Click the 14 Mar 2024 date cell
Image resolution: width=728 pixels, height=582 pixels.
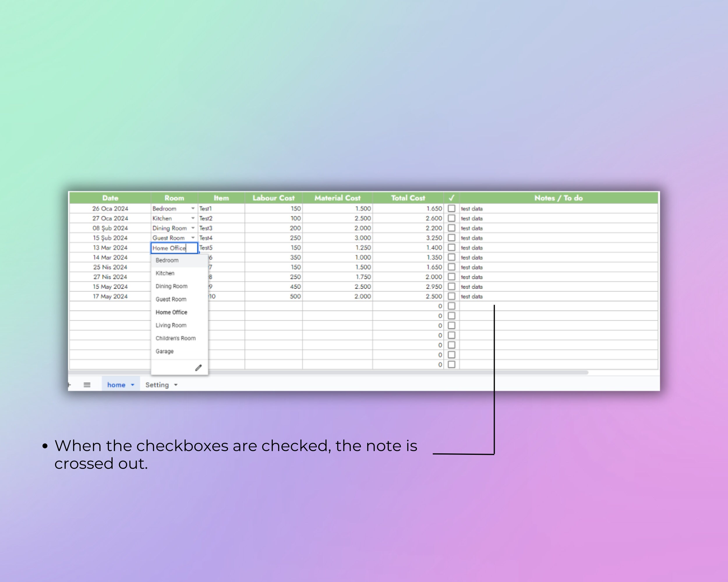coord(110,258)
